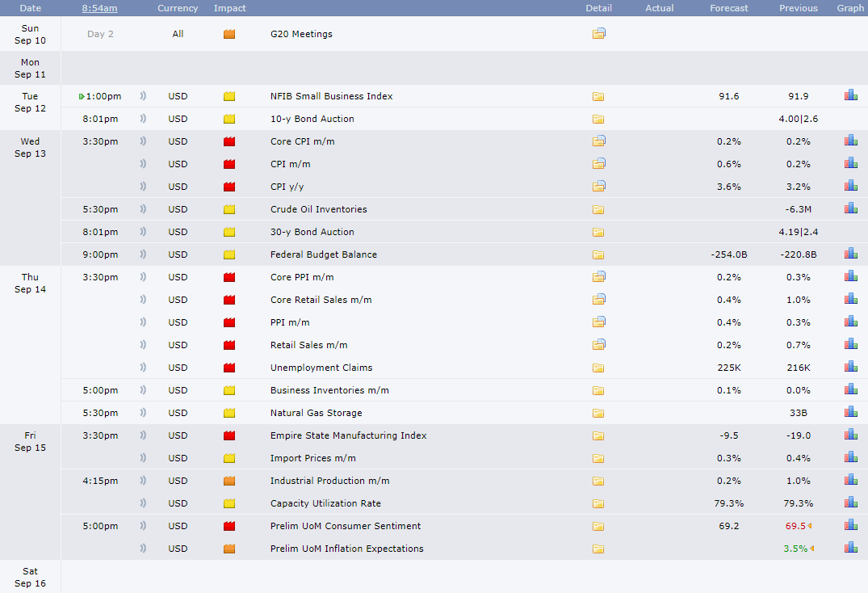Image resolution: width=868 pixels, height=593 pixels.
Task: Click orange impact icon for Industrial Production m/m
Action: pyautogui.click(x=229, y=481)
